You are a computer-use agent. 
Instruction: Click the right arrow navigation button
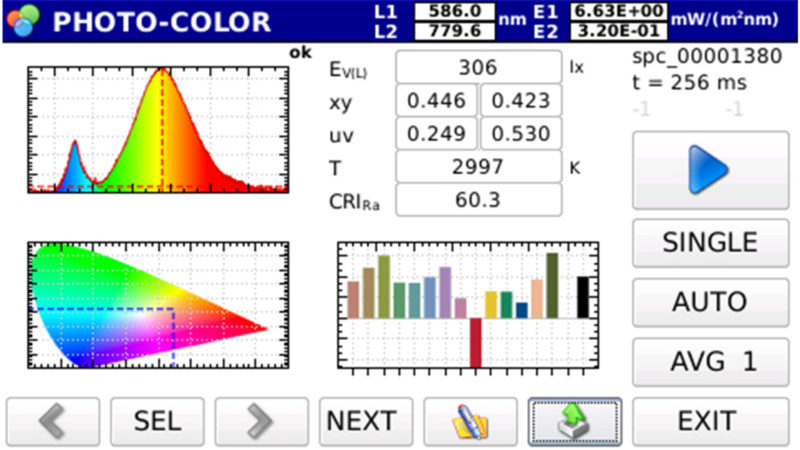[x=261, y=422]
